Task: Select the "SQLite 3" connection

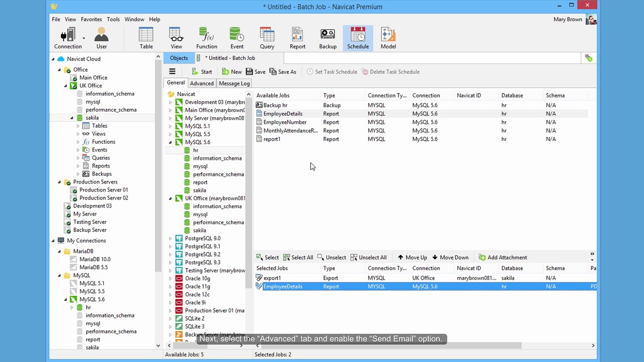Action: [195, 327]
